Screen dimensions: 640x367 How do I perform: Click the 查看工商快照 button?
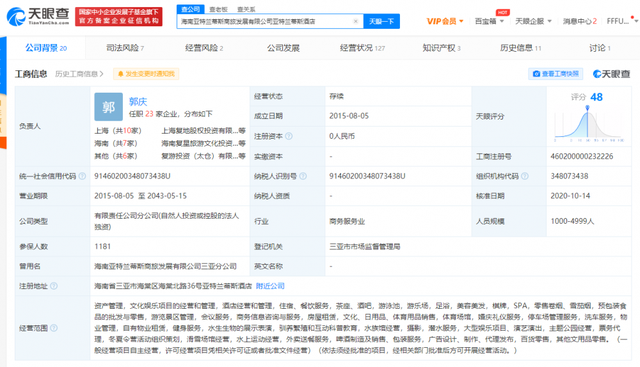556,74
